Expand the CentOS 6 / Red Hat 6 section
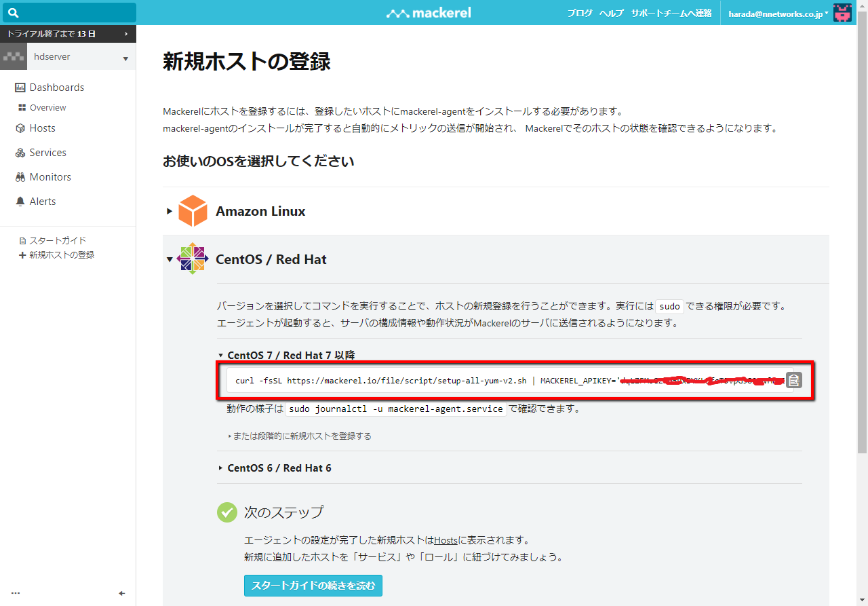The height and width of the screenshot is (606, 868). tap(279, 468)
